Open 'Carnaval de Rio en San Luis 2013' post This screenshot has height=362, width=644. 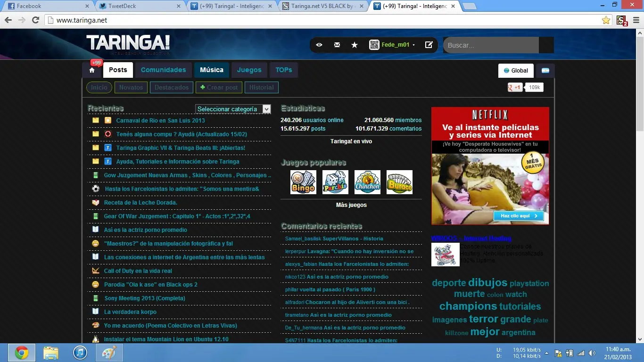161,120
